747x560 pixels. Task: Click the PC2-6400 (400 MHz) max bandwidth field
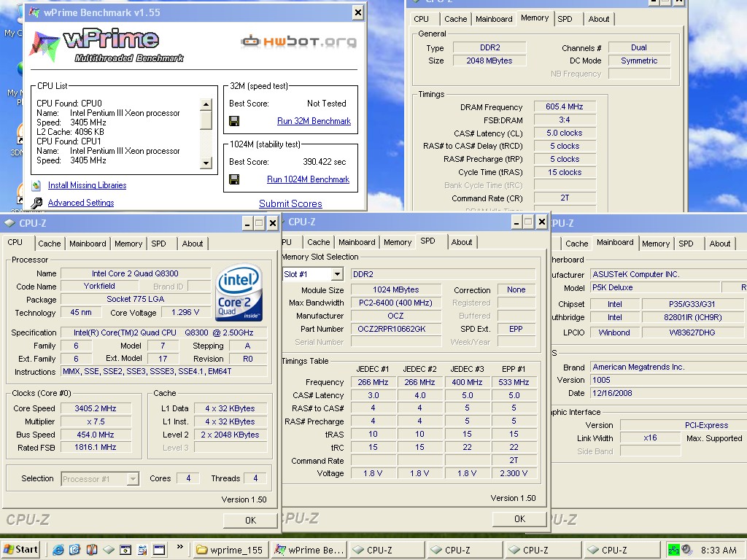pyautogui.click(x=396, y=303)
